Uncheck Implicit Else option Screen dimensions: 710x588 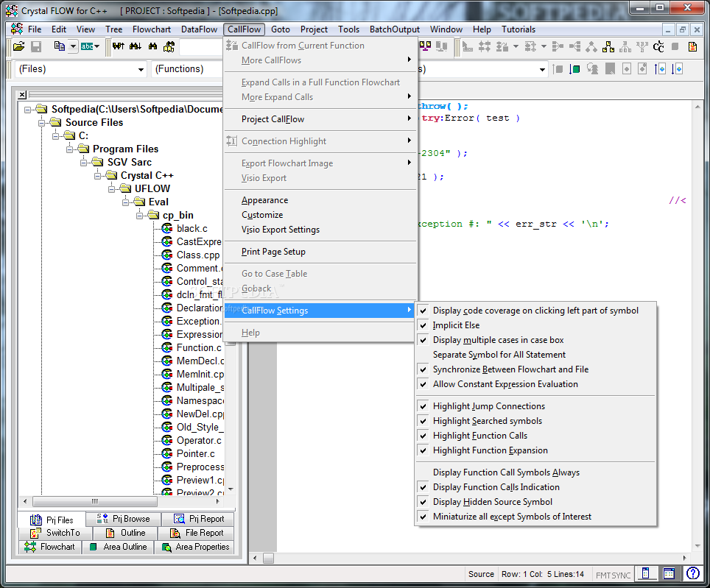[535, 325]
